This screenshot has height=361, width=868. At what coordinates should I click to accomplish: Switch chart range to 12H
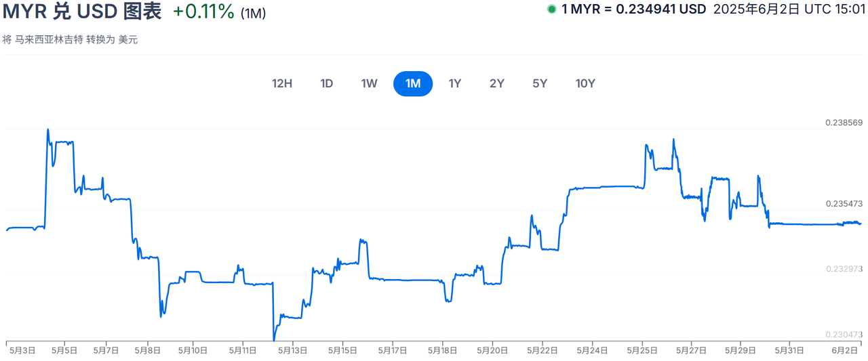pyautogui.click(x=281, y=84)
